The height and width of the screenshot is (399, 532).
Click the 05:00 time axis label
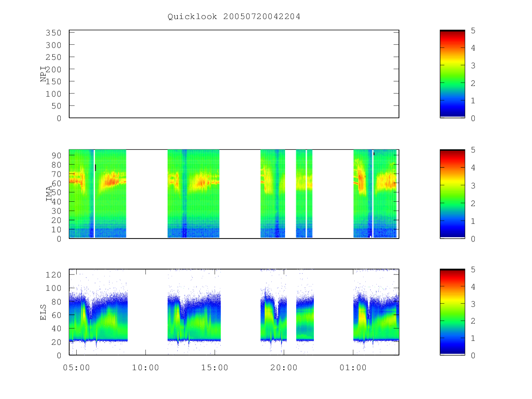pos(76,368)
